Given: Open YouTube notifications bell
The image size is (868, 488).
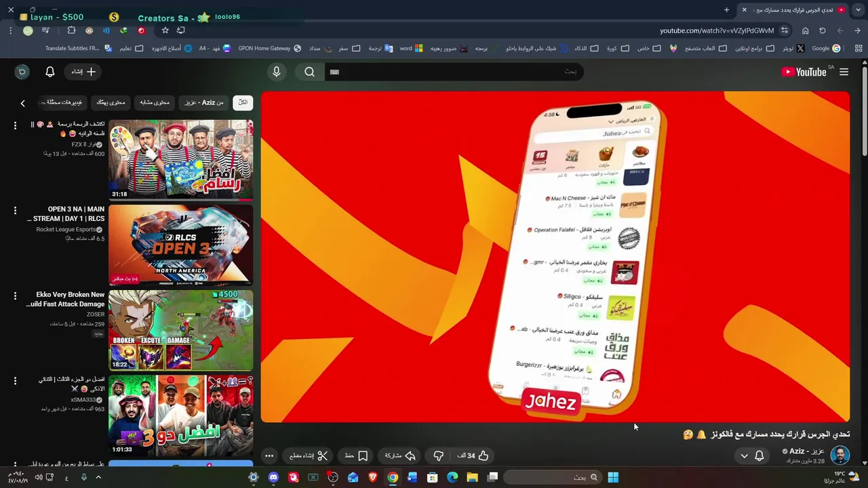Looking at the screenshot, I should 50,72.
